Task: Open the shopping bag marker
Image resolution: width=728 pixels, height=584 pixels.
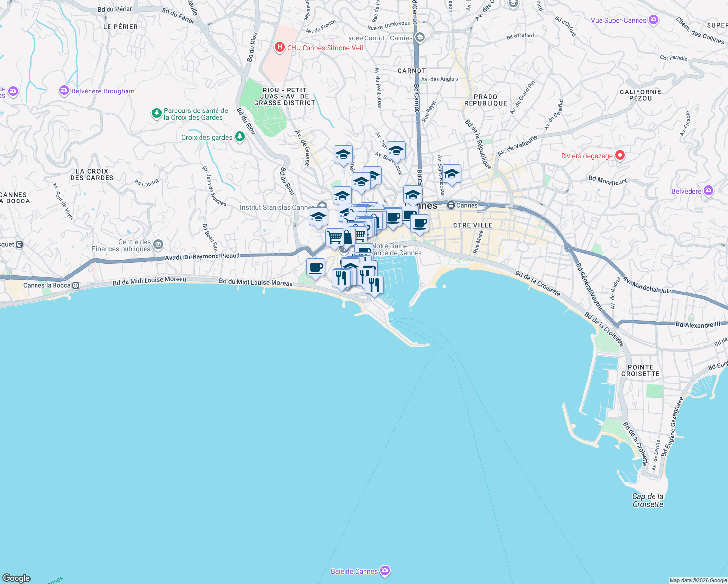Action: point(348,238)
